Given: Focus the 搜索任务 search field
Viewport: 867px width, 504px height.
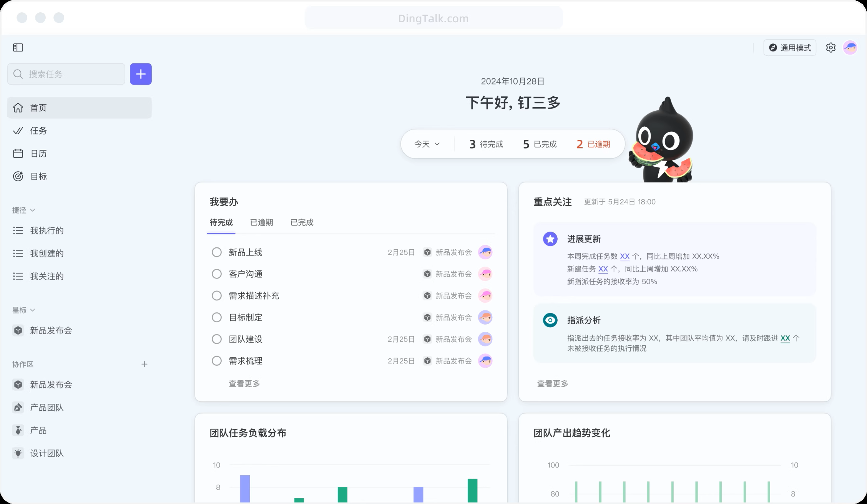Looking at the screenshot, I should click(66, 74).
